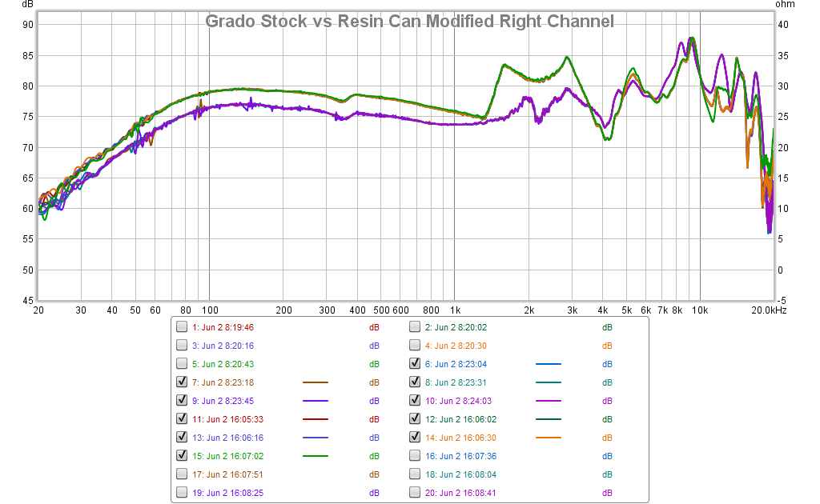Turn on the checkbox for trace 18: Jun 2 16:08:04
This screenshot has width=820, height=504.
(415, 474)
